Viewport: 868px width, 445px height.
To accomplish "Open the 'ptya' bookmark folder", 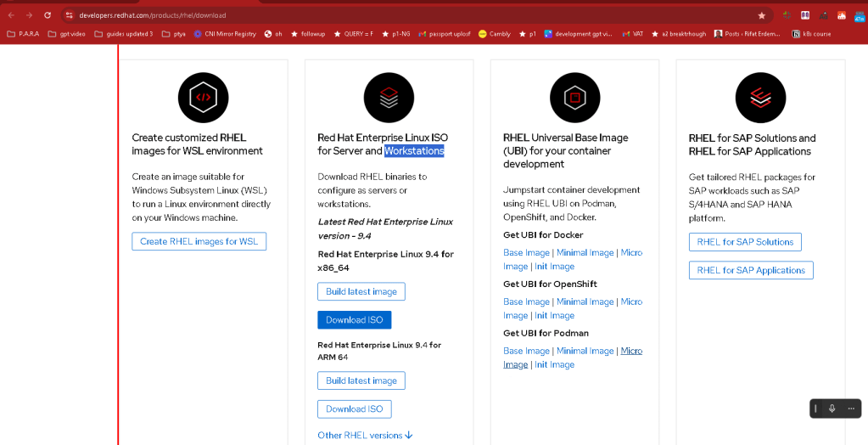I will [x=174, y=34].
